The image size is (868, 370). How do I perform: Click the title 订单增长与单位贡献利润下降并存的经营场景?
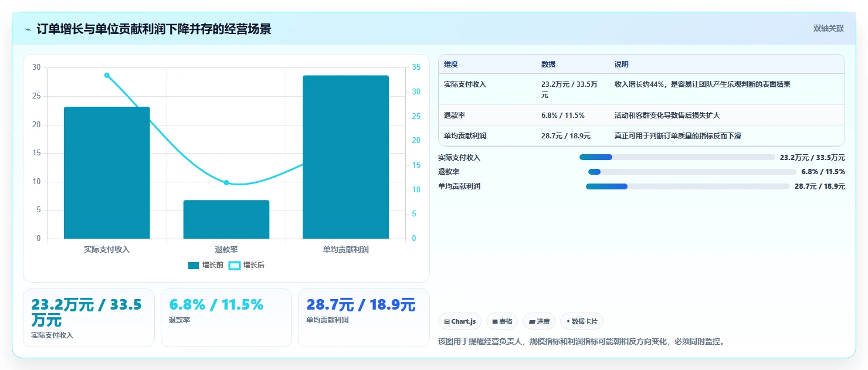(154, 29)
